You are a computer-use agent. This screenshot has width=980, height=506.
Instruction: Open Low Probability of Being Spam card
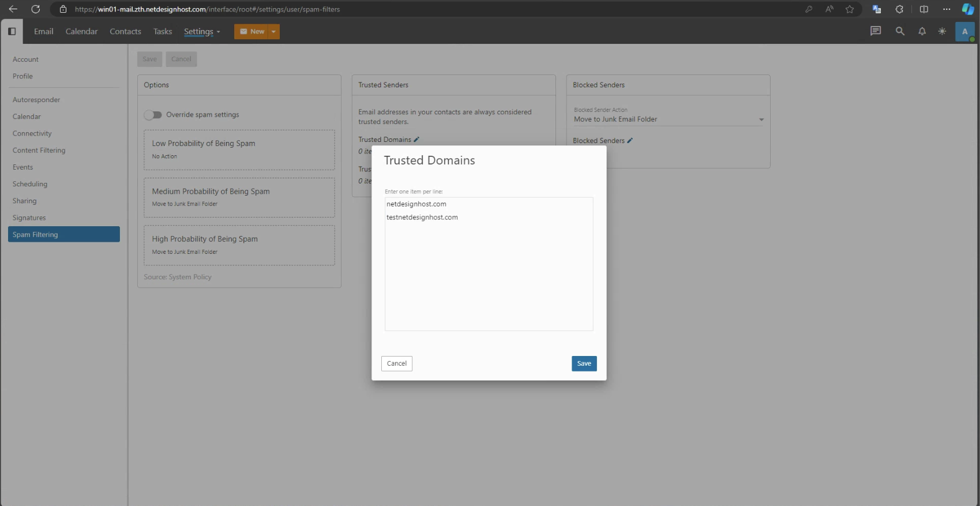click(x=239, y=150)
